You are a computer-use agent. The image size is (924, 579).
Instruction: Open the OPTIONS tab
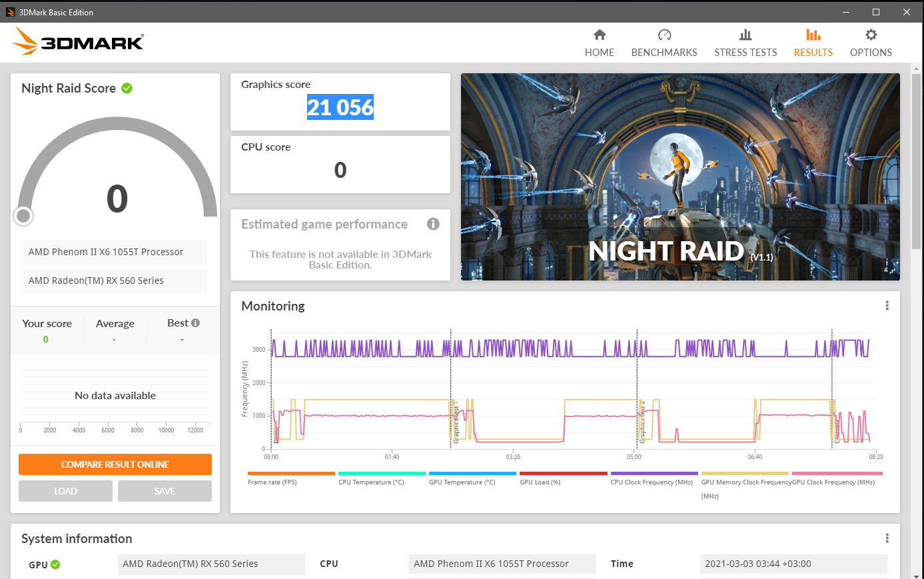coord(871,43)
